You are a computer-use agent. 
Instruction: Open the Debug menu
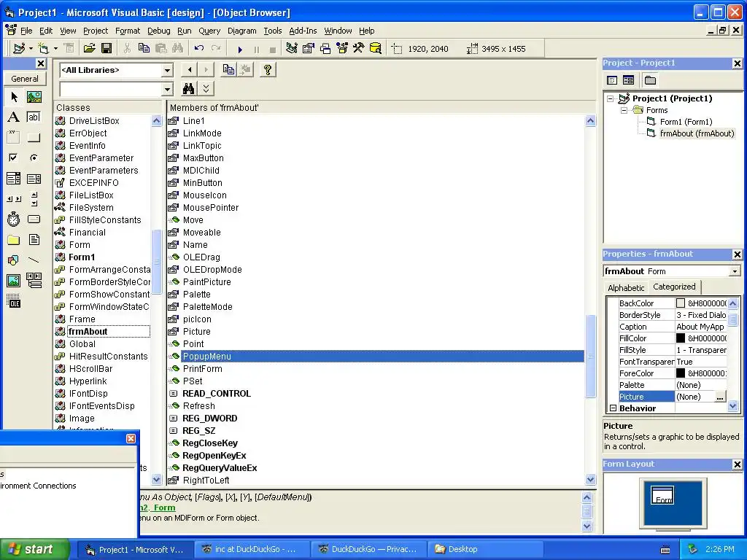pyautogui.click(x=158, y=31)
